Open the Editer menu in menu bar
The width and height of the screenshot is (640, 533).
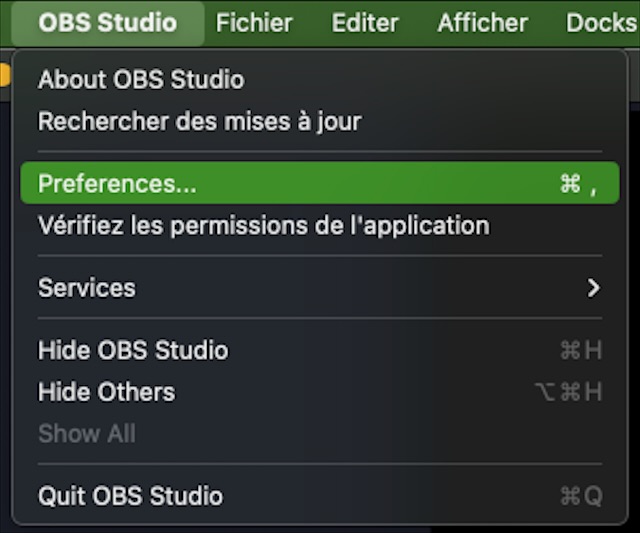pyautogui.click(x=364, y=22)
